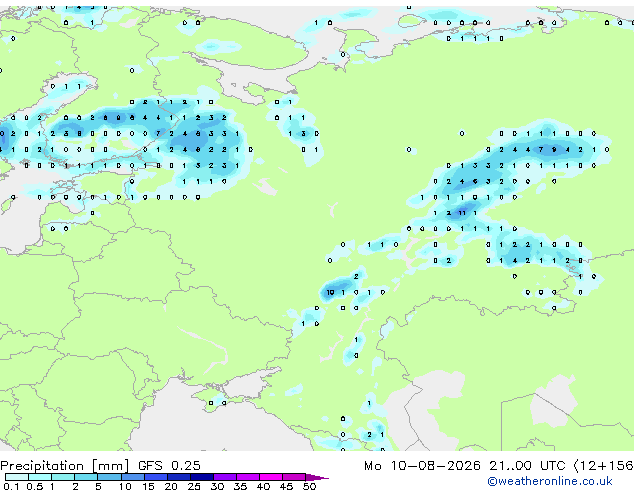Select the 2–5 mm legend swatch

tap(86, 477)
